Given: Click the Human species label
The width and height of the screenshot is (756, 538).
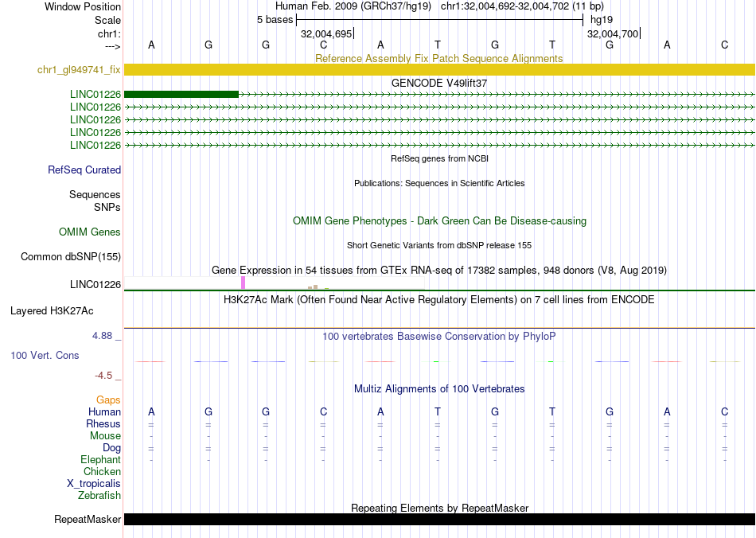Looking at the screenshot, I should pyautogui.click(x=104, y=411).
